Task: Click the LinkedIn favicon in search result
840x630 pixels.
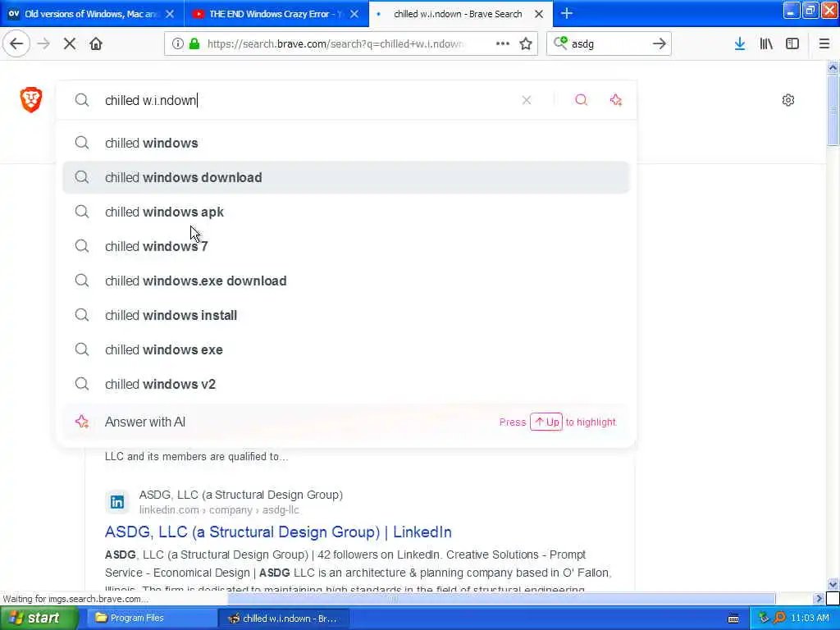Action: [x=116, y=502]
